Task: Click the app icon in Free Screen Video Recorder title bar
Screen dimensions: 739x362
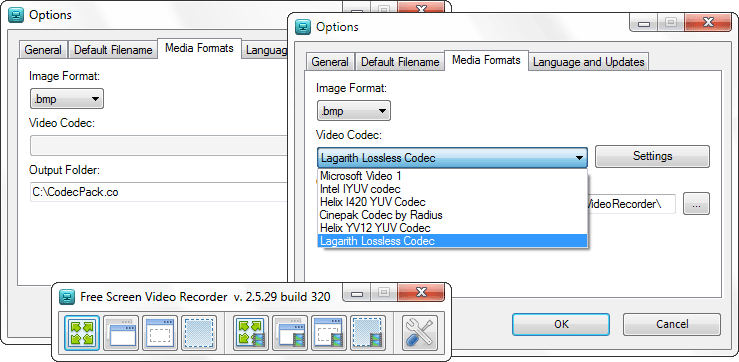Action: (67, 297)
